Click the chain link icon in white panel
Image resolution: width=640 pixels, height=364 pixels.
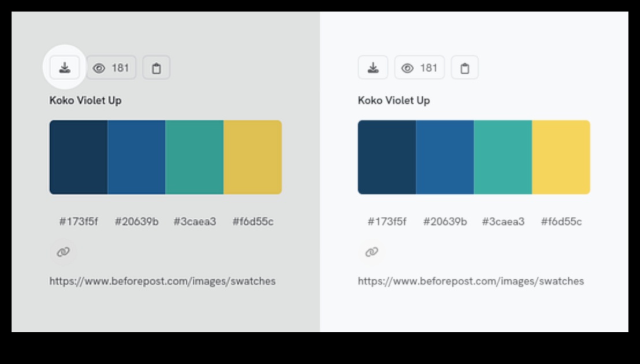point(371,252)
